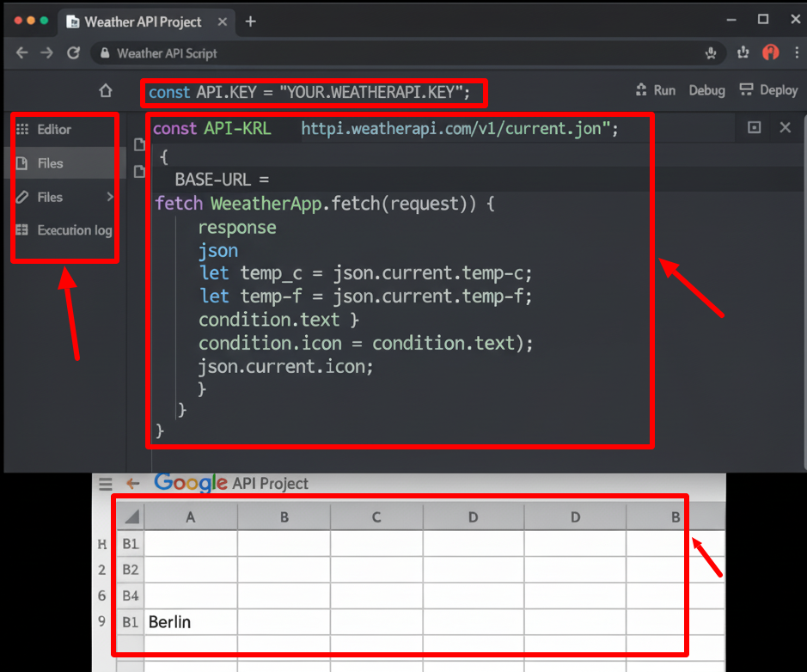Click the fetch WeeatherApp.fetch(request) line
This screenshot has width=807, height=672.
pyautogui.click(x=325, y=204)
